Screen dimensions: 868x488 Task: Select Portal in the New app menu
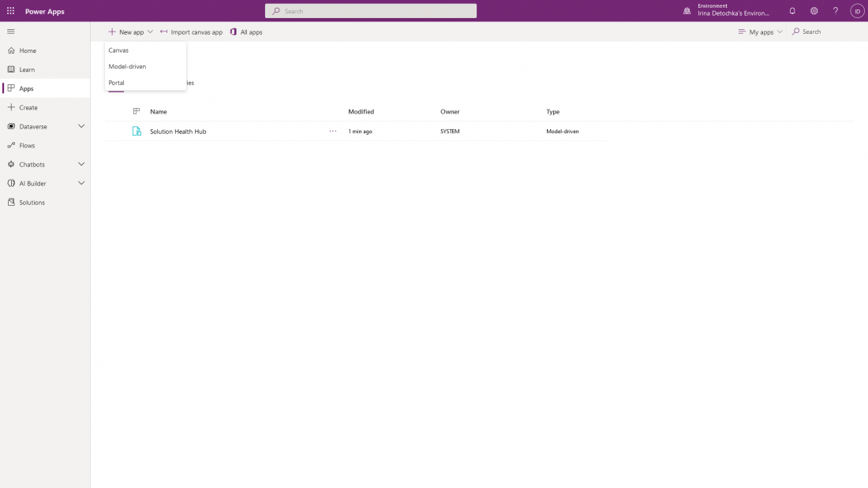click(117, 83)
